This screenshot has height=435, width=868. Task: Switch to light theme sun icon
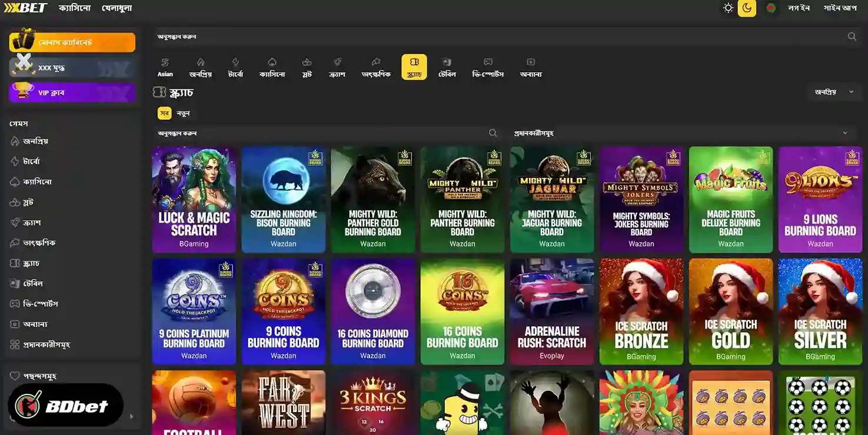tap(728, 8)
